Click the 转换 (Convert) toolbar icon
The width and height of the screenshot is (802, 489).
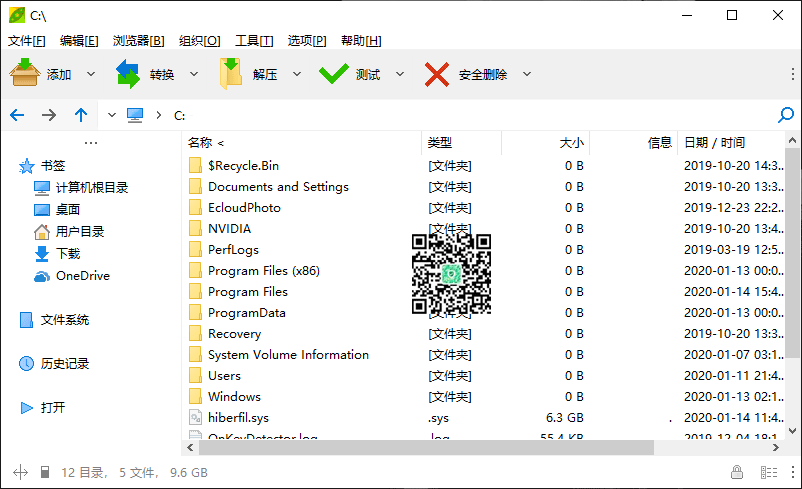click(x=128, y=74)
